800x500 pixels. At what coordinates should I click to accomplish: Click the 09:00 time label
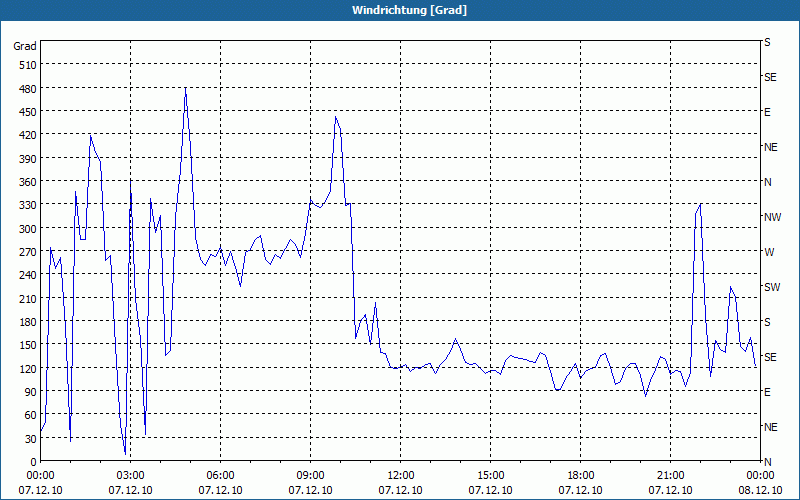click(310, 476)
